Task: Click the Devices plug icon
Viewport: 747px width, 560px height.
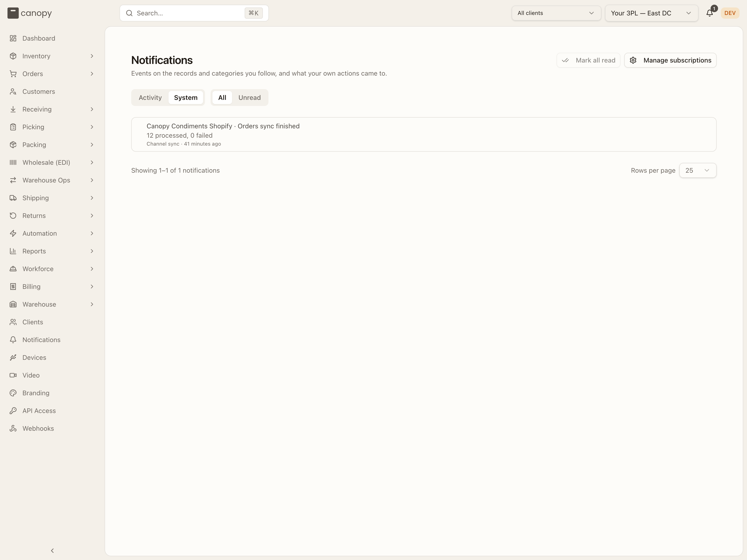Action: [x=13, y=357]
